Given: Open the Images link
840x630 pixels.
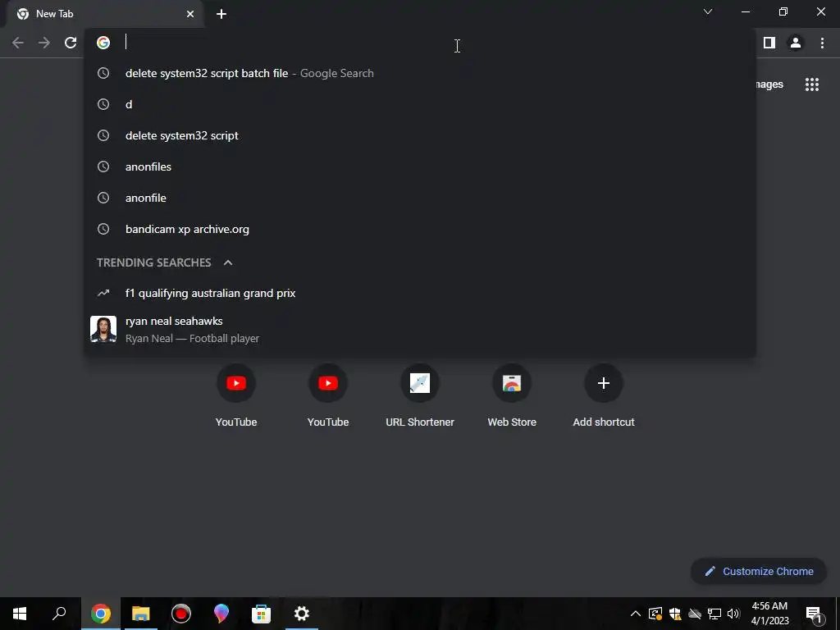Looking at the screenshot, I should (x=769, y=84).
